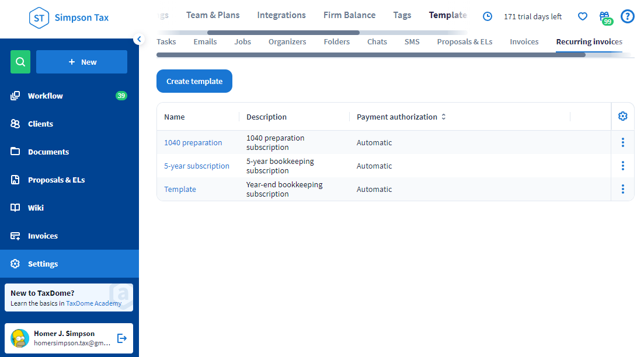Log out using the exit icon
The image size is (644, 357).
[x=121, y=338]
